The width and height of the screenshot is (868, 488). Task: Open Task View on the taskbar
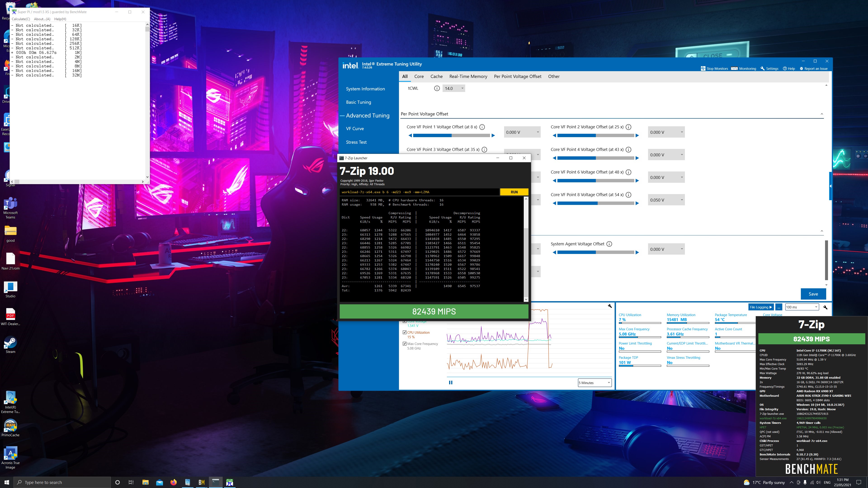click(131, 482)
